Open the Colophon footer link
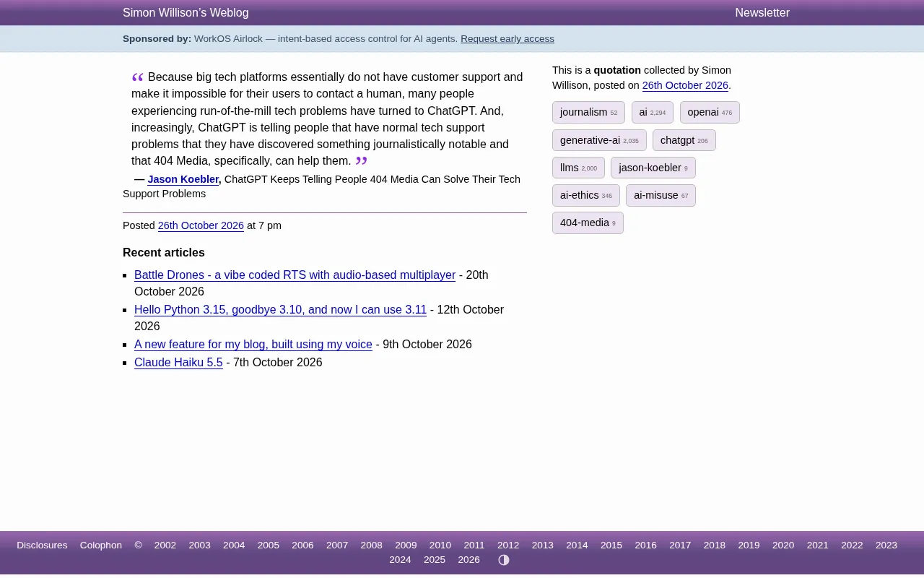 pos(101,545)
